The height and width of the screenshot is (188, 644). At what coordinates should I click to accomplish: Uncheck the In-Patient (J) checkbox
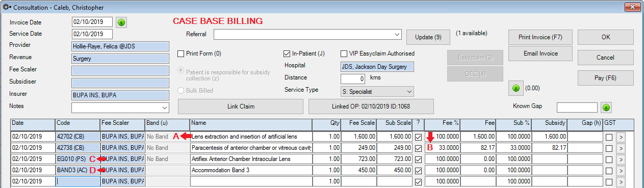287,53
